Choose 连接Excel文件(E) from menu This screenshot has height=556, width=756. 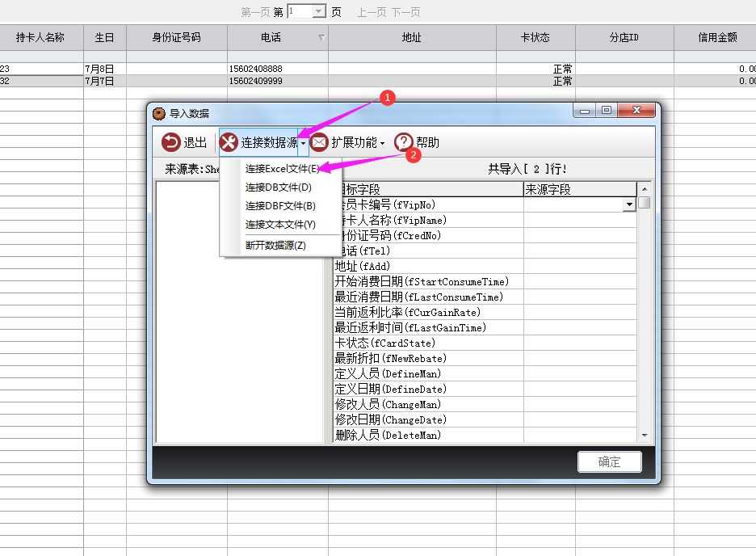click(x=282, y=168)
